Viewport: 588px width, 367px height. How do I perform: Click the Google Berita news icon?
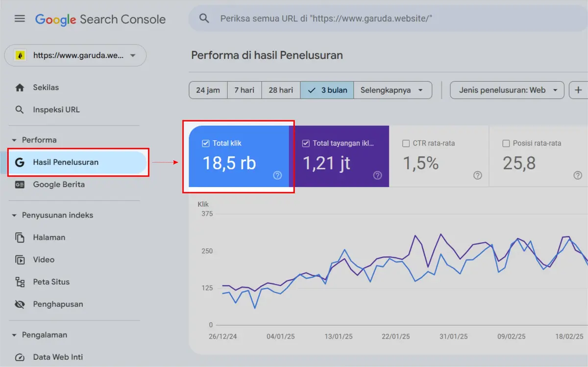point(20,185)
